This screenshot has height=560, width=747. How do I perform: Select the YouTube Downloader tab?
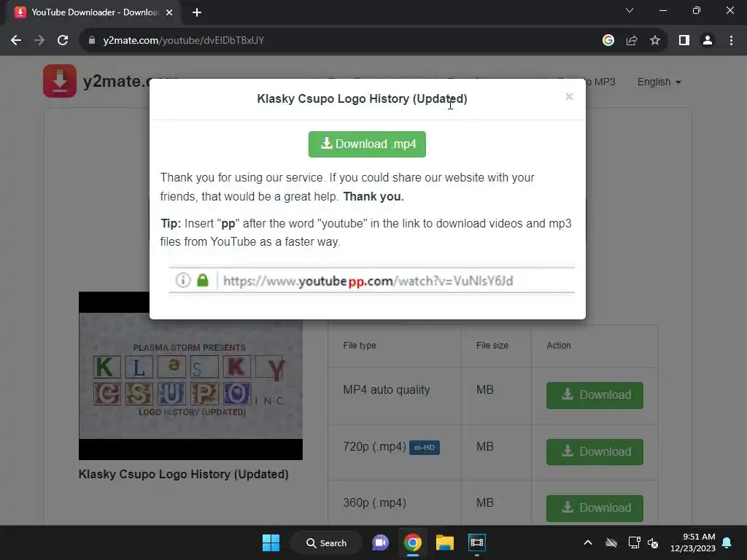coord(93,13)
